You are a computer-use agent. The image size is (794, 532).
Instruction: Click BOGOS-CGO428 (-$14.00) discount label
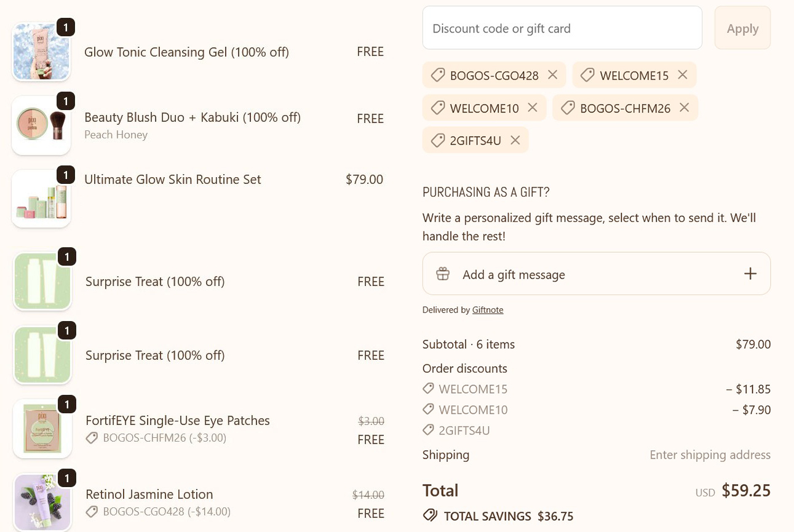pyautogui.click(x=167, y=512)
